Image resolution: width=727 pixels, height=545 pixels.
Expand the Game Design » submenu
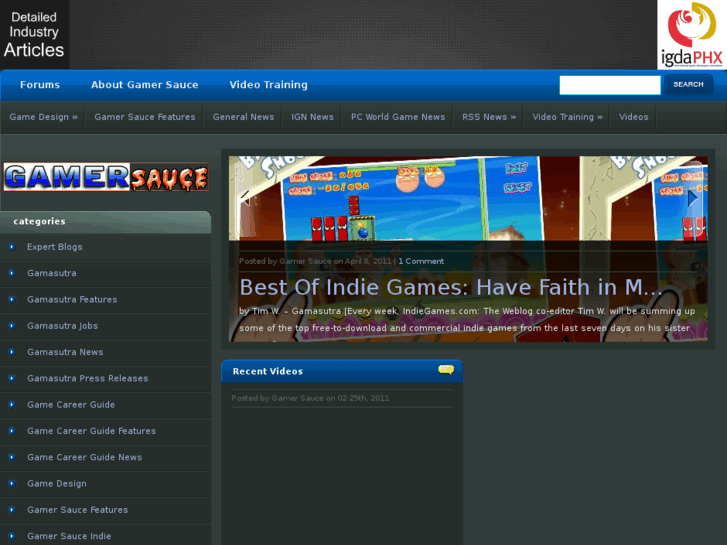pyautogui.click(x=44, y=117)
